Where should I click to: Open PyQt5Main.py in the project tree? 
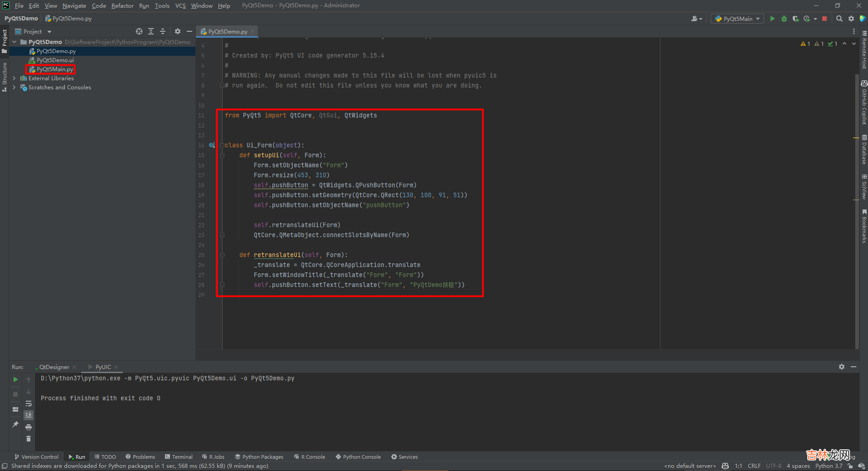(54, 69)
